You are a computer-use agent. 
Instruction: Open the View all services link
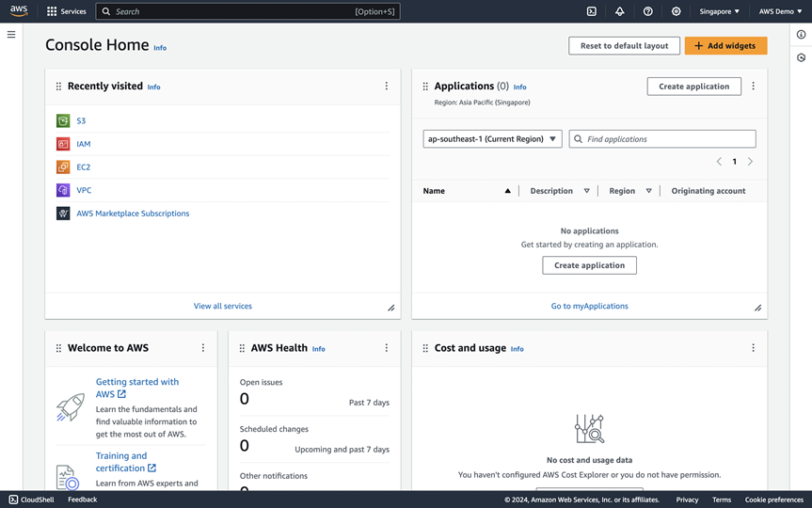pos(223,306)
